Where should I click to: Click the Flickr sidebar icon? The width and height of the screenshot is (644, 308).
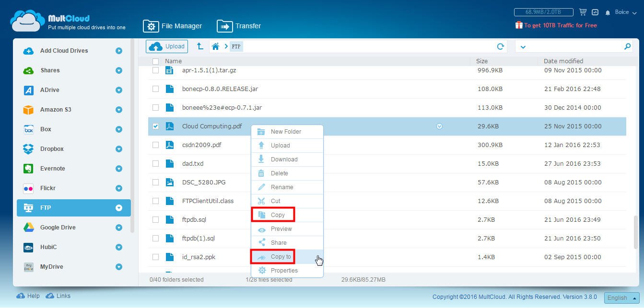click(x=28, y=188)
